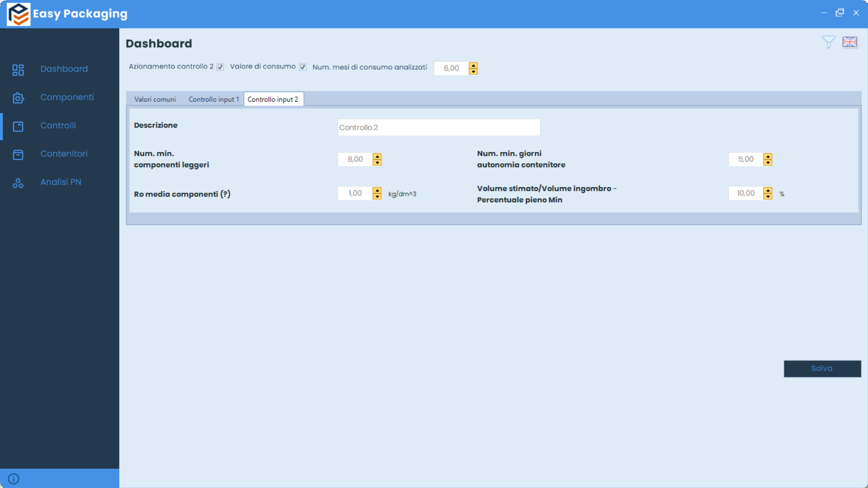Image resolution: width=868 pixels, height=488 pixels.
Task: Switch language using the UK flag icon
Action: pyautogui.click(x=849, y=42)
